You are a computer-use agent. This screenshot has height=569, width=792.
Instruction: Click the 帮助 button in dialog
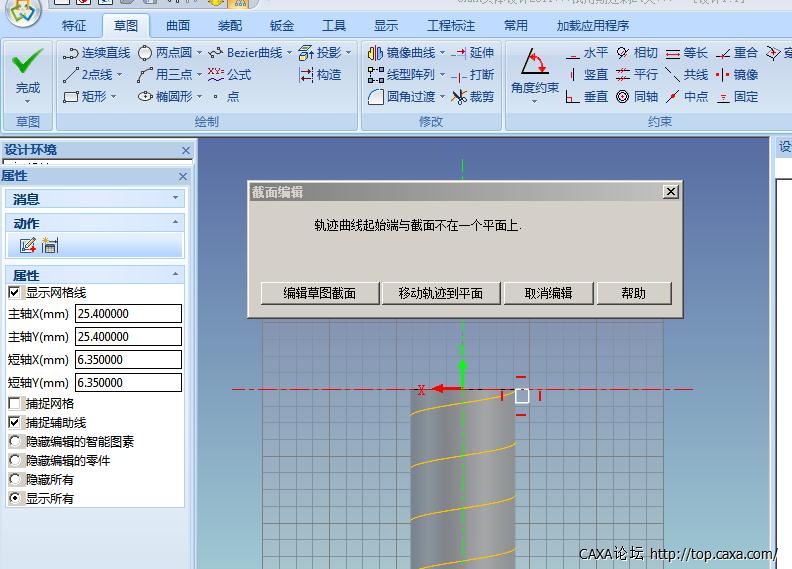point(633,293)
